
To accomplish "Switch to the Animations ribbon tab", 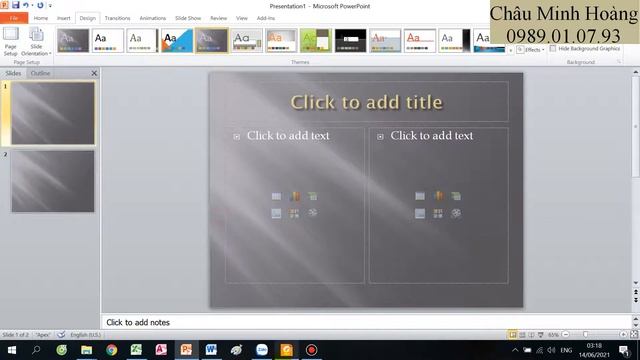I will pyautogui.click(x=153, y=18).
